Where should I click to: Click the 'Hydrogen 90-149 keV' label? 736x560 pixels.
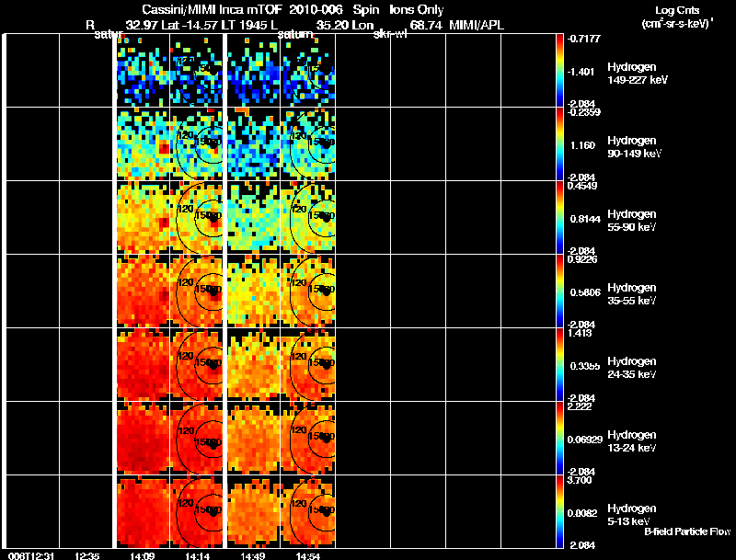click(x=634, y=147)
